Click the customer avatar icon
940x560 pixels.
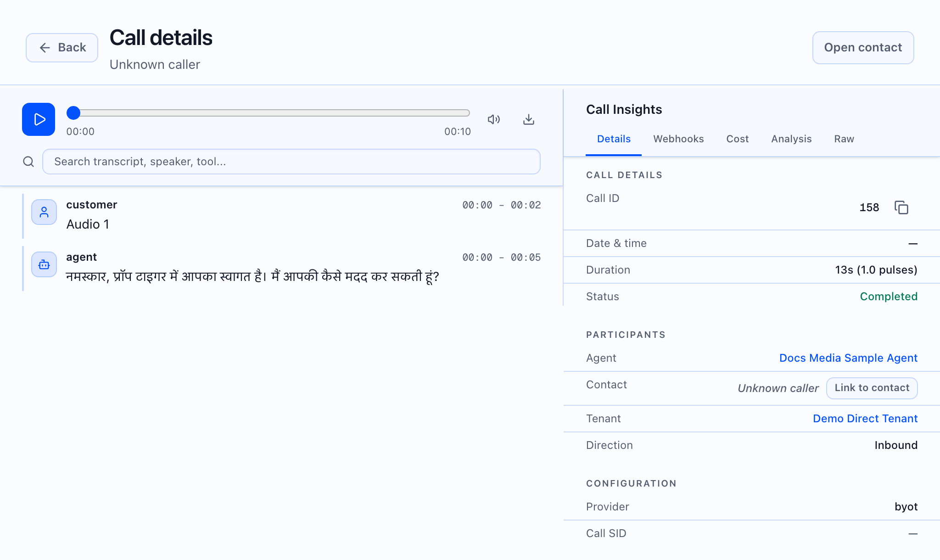point(44,212)
